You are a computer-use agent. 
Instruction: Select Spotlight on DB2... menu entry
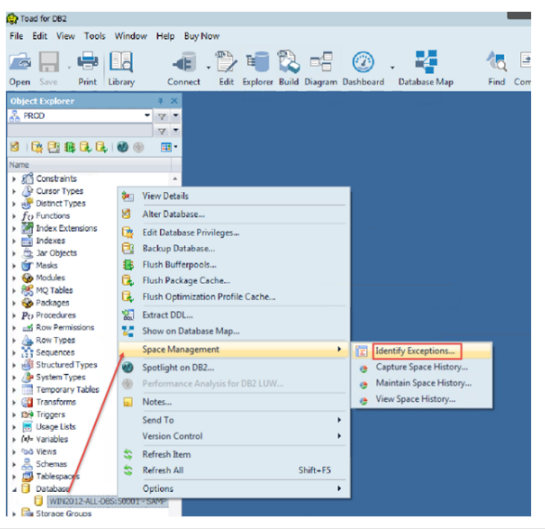(x=234, y=367)
